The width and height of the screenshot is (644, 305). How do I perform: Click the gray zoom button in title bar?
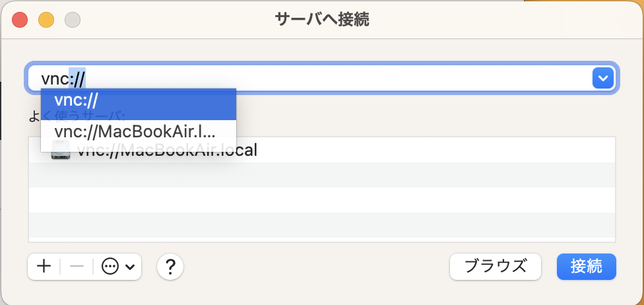point(72,19)
